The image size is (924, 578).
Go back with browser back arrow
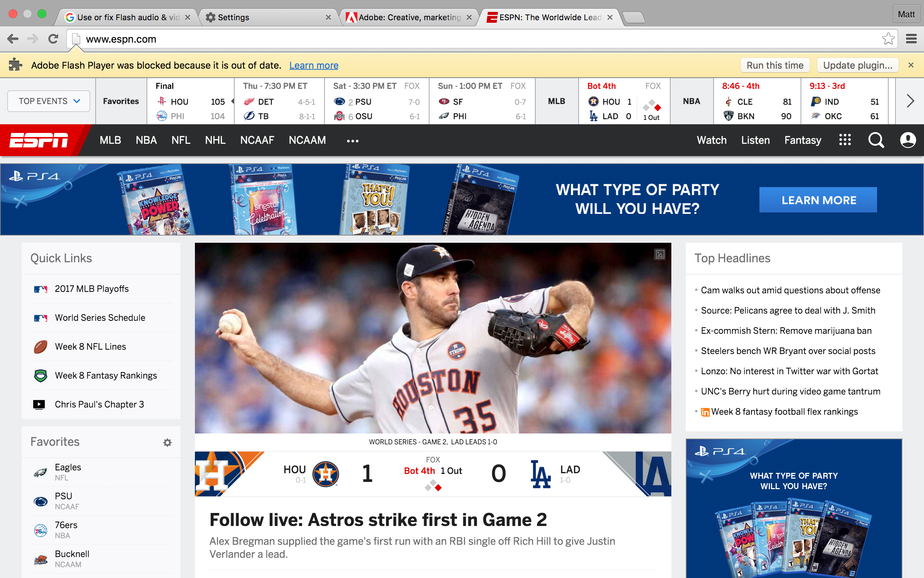click(13, 39)
